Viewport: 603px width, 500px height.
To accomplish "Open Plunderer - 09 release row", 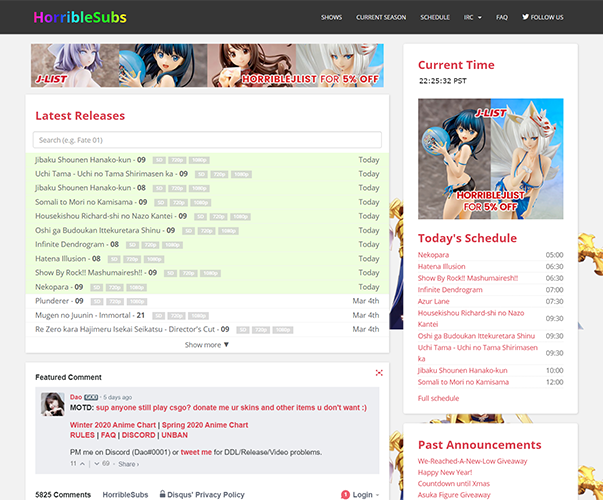I will click(x=207, y=301).
